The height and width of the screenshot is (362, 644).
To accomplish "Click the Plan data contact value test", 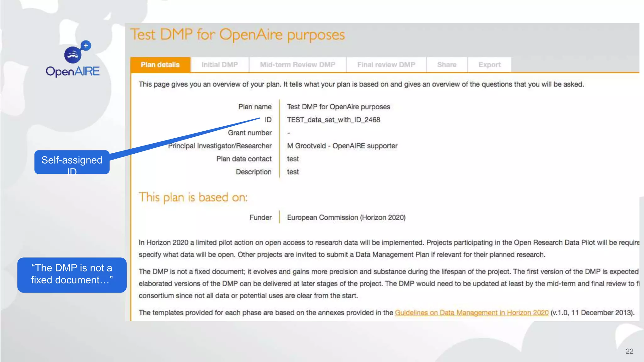I will (293, 159).
